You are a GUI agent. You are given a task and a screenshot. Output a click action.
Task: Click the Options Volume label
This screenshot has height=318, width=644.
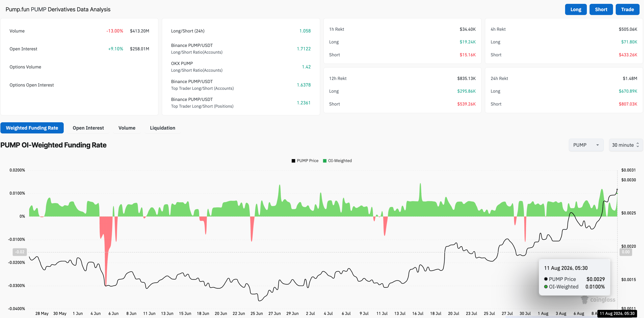point(25,67)
